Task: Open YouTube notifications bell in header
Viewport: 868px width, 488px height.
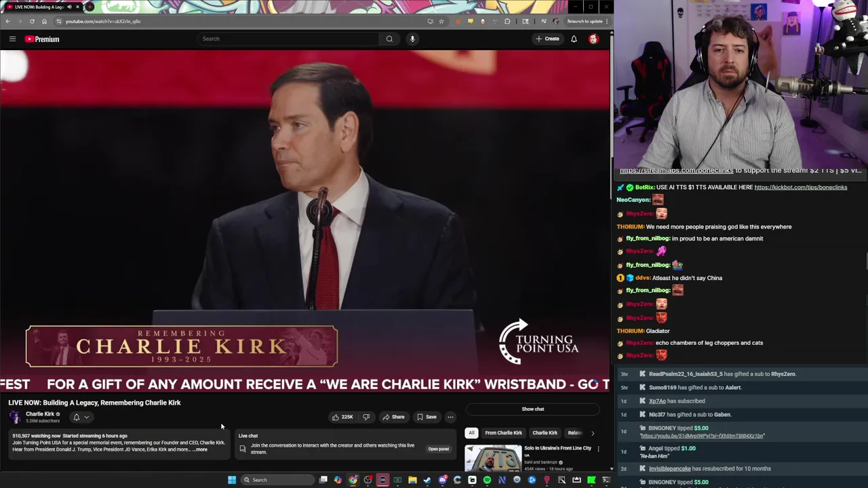Action: (x=574, y=39)
